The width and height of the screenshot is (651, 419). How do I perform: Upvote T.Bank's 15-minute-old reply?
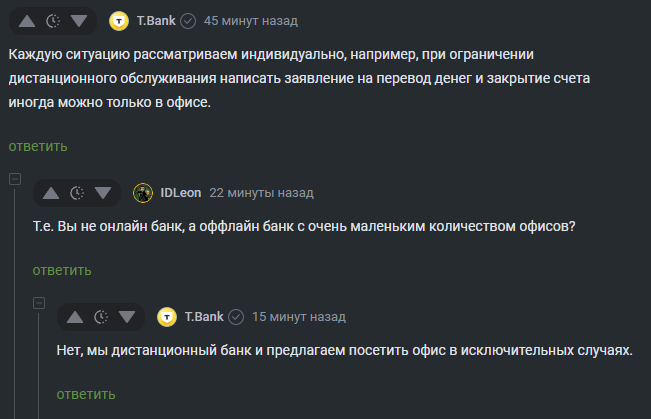coord(75,317)
